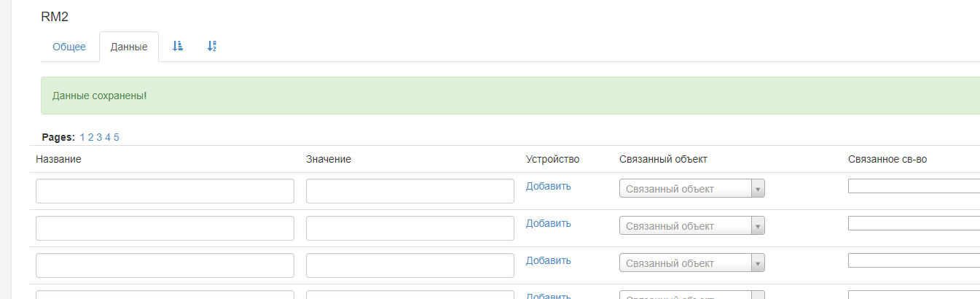Click Добавить device link in third row

[x=548, y=260]
